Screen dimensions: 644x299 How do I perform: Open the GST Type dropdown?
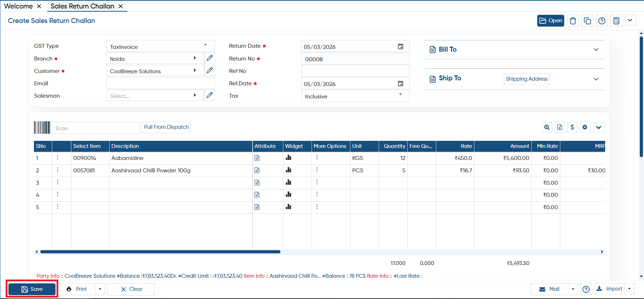(x=160, y=46)
